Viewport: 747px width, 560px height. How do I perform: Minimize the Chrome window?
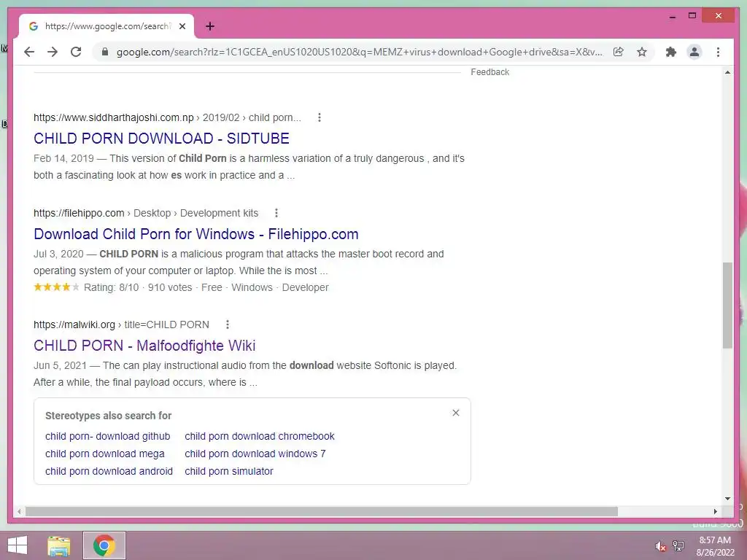coord(673,16)
